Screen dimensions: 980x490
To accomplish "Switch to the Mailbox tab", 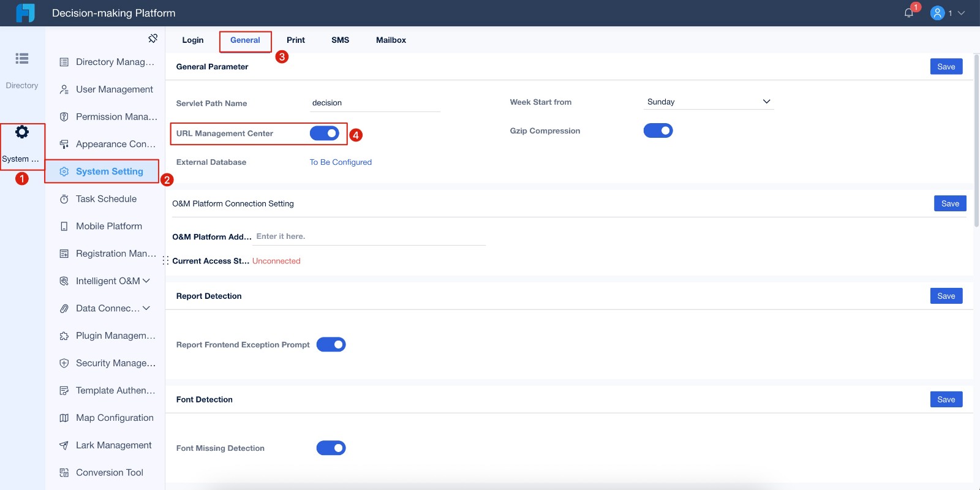I will [391, 40].
